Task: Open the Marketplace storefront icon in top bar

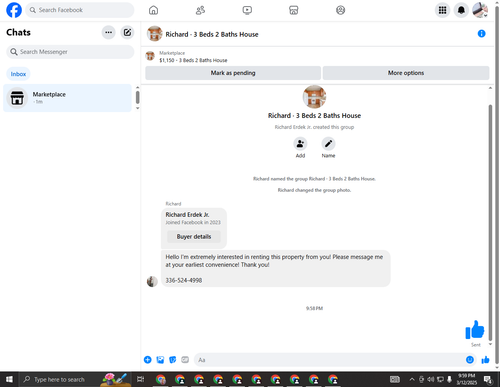Action: pyautogui.click(x=294, y=10)
